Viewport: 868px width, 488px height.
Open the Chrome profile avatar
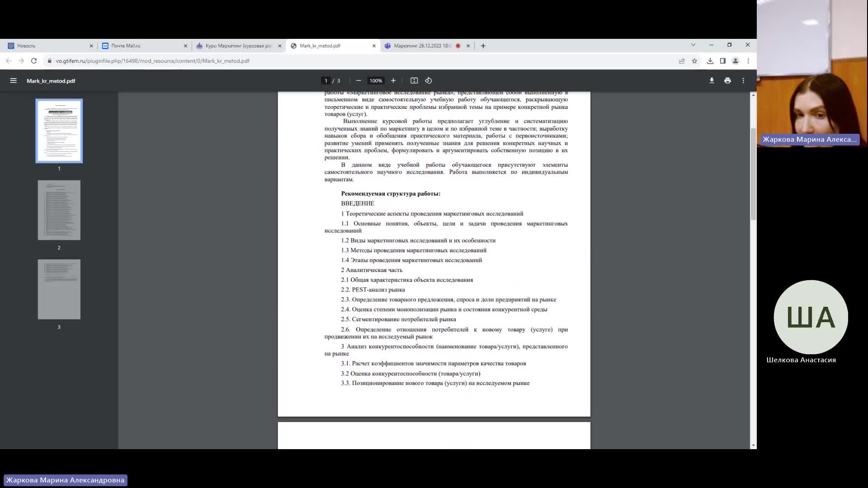click(736, 61)
